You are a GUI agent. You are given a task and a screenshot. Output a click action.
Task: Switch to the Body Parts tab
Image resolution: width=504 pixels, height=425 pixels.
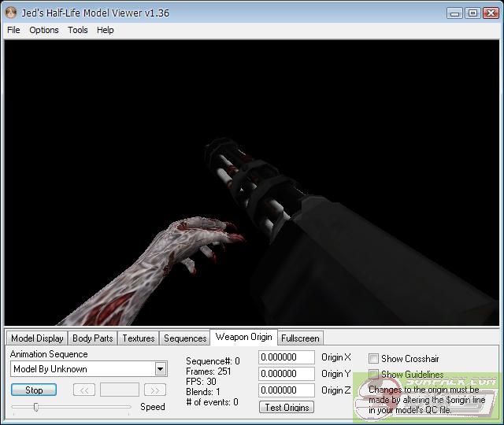pyautogui.click(x=92, y=338)
